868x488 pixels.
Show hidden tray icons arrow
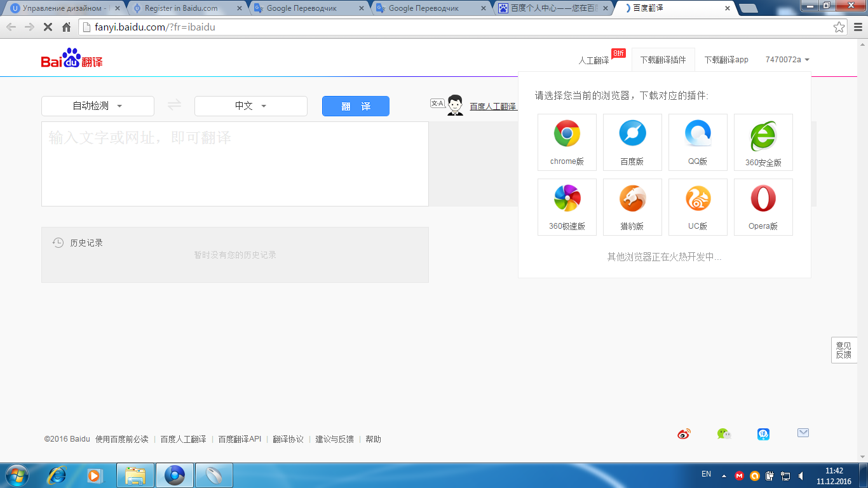[x=724, y=475]
